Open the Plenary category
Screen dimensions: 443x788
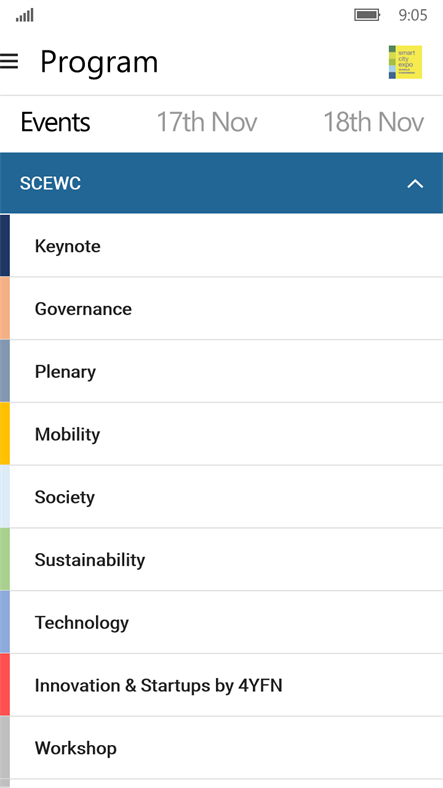tap(222, 371)
